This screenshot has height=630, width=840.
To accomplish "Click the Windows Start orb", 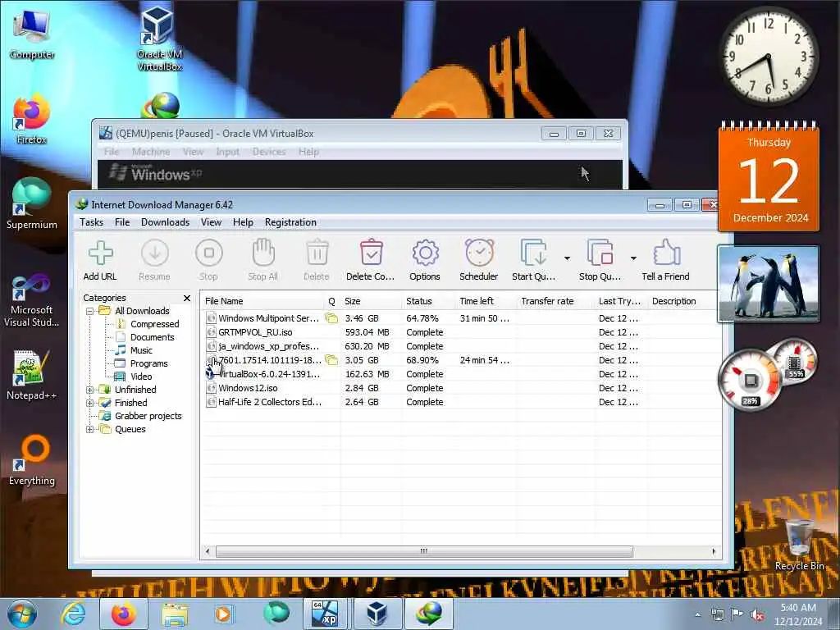I will tap(22, 614).
